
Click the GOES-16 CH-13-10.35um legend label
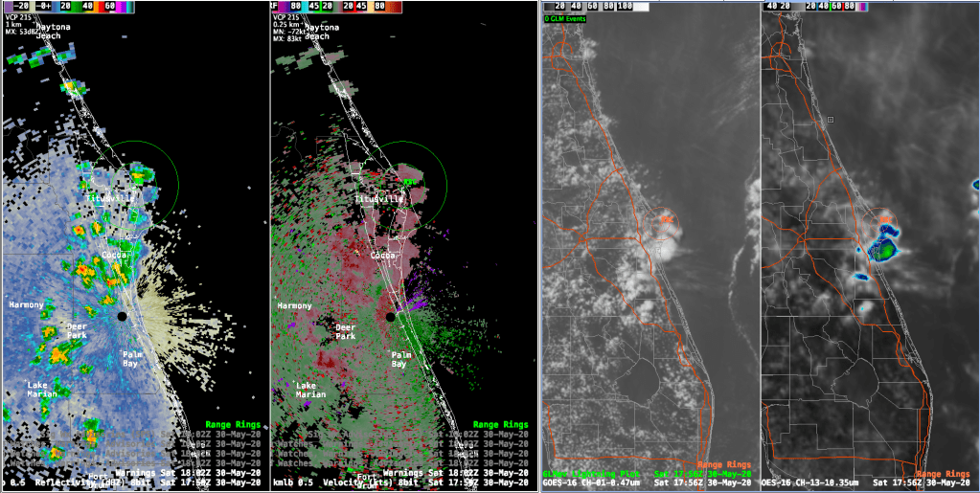[814, 483]
